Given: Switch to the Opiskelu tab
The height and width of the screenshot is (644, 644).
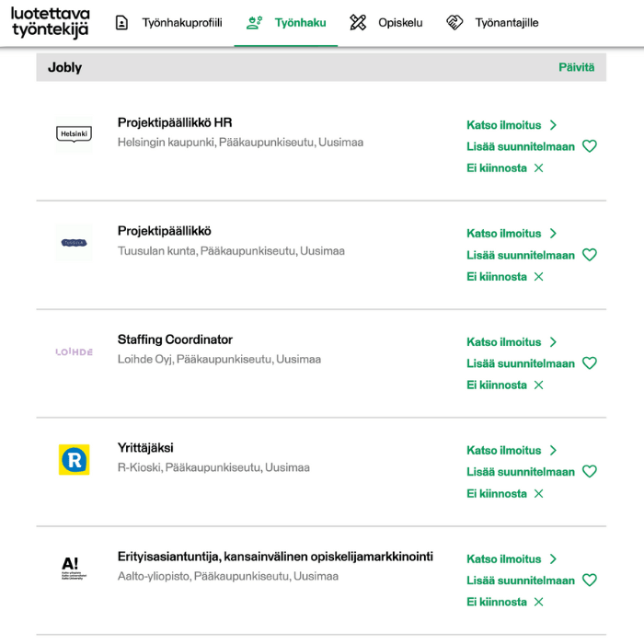Looking at the screenshot, I should click(x=400, y=23).
